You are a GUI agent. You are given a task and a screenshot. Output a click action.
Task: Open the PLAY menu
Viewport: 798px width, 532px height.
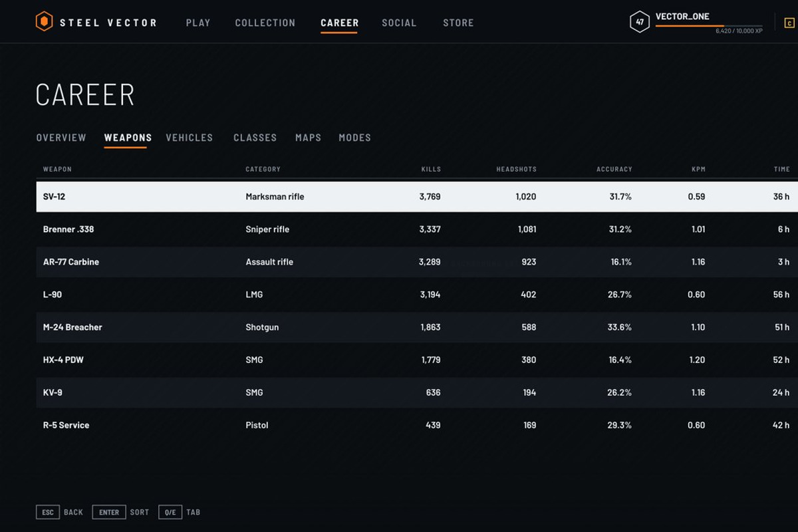(198, 23)
